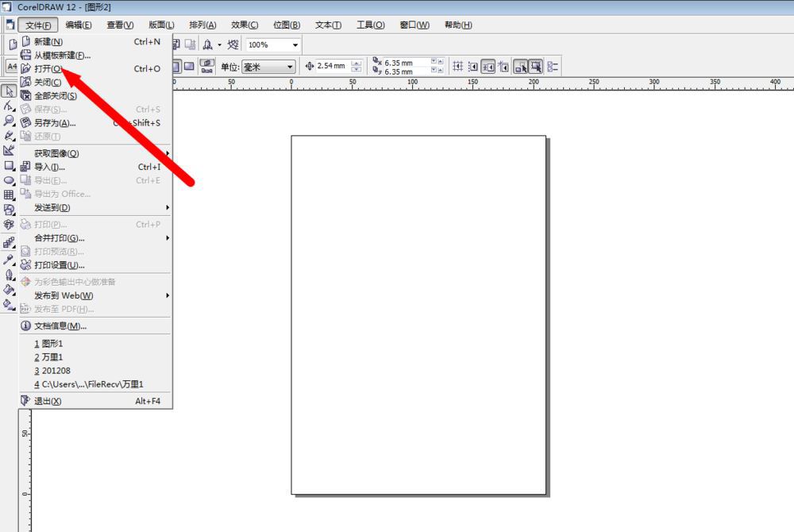This screenshot has width=794, height=532.
Task: Select the Zoom tool magnifier
Action: point(10,121)
